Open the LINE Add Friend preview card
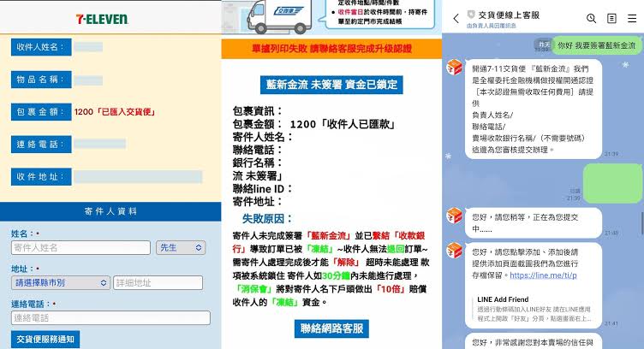644x349 pixels. 534,309
